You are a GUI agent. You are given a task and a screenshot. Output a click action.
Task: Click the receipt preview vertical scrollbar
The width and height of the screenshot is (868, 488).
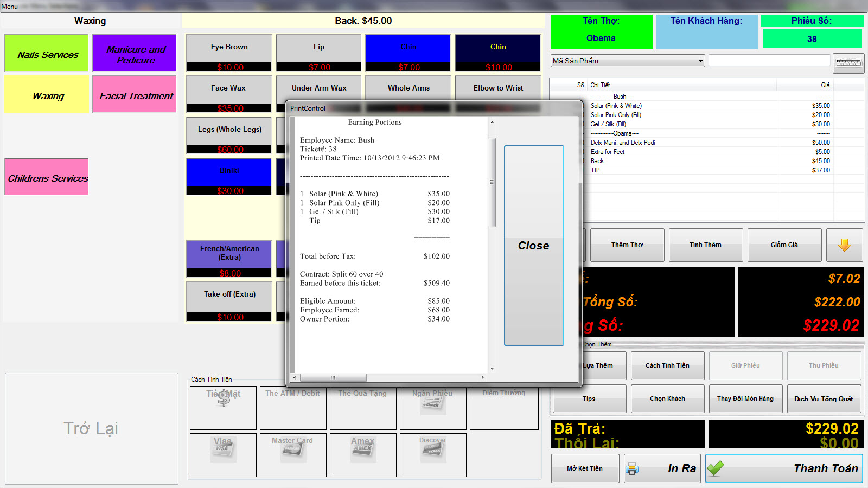[x=492, y=182]
